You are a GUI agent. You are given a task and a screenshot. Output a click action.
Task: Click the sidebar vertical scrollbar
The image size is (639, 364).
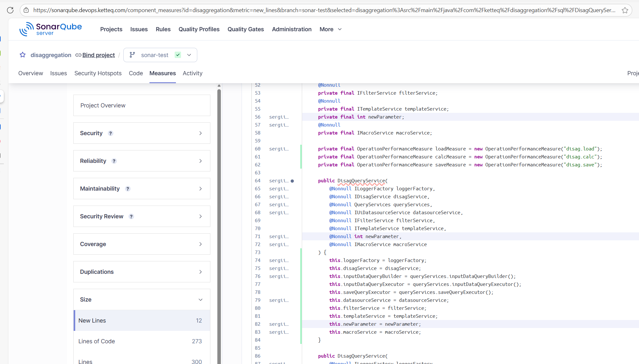[219, 223]
